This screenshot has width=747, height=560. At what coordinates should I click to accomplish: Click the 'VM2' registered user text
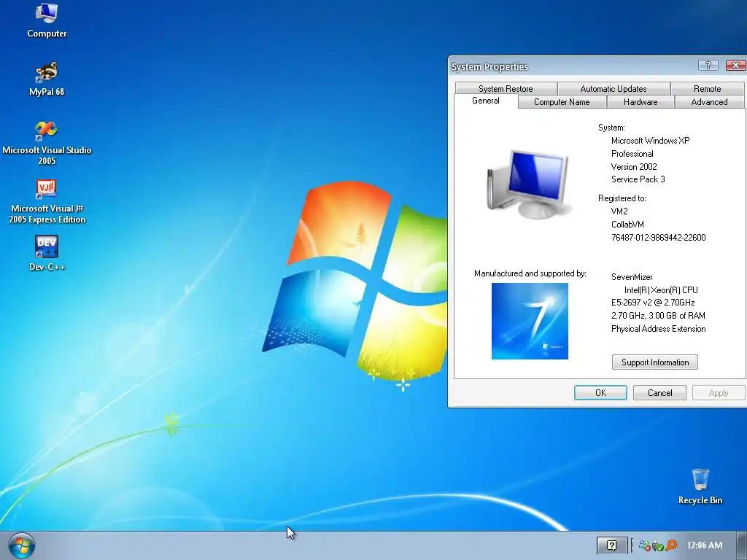[x=619, y=211]
